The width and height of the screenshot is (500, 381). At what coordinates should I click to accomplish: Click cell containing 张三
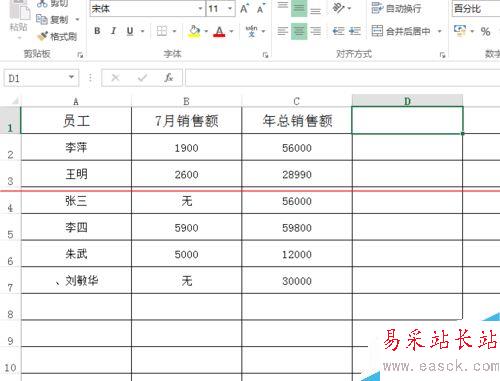(x=76, y=201)
